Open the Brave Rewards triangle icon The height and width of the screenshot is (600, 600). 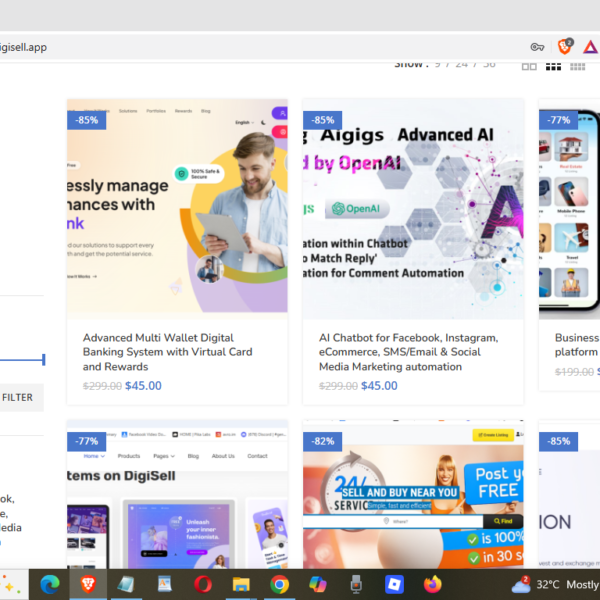590,47
